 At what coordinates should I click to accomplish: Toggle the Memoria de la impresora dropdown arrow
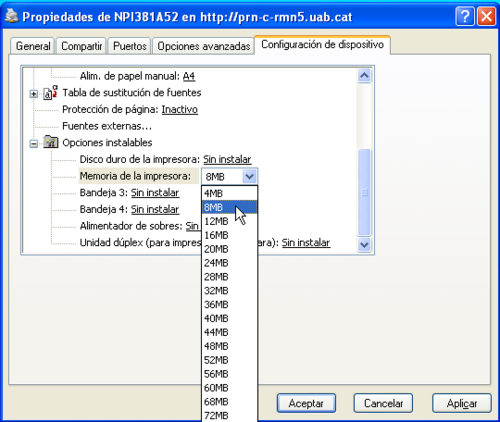[249, 176]
